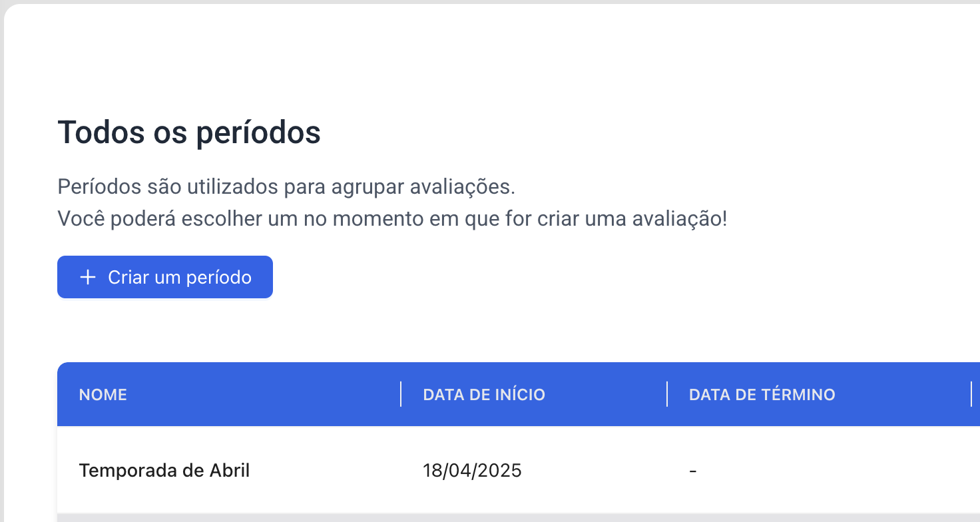
Task: Click the dash in the end date cell
Action: (693, 471)
